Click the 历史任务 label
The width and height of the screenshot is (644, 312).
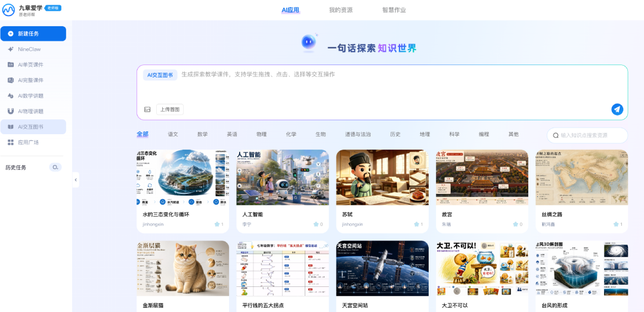coord(16,167)
